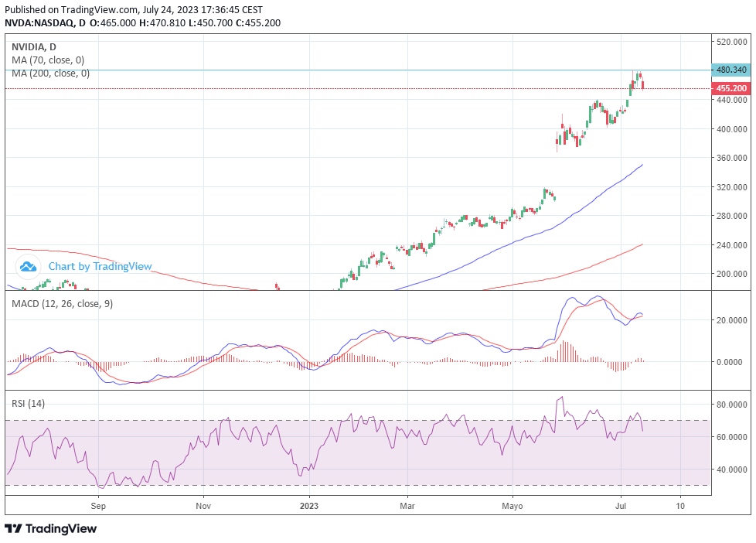Click the 520.000 price axis label
The image size is (756, 543).
(x=732, y=42)
